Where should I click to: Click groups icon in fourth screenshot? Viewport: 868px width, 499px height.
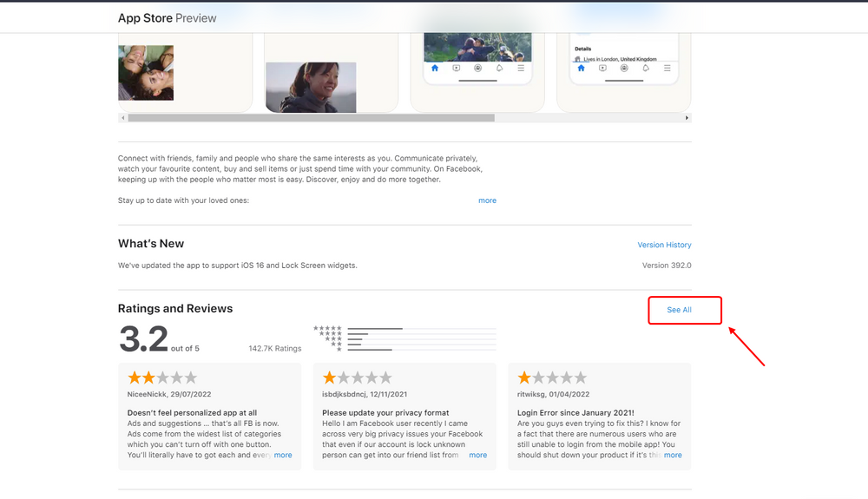[x=624, y=68]
